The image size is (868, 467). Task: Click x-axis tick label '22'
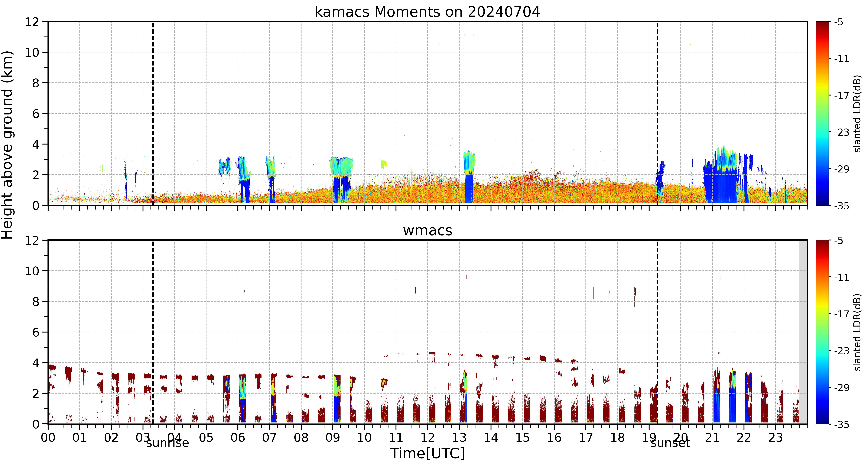[744, 438]
